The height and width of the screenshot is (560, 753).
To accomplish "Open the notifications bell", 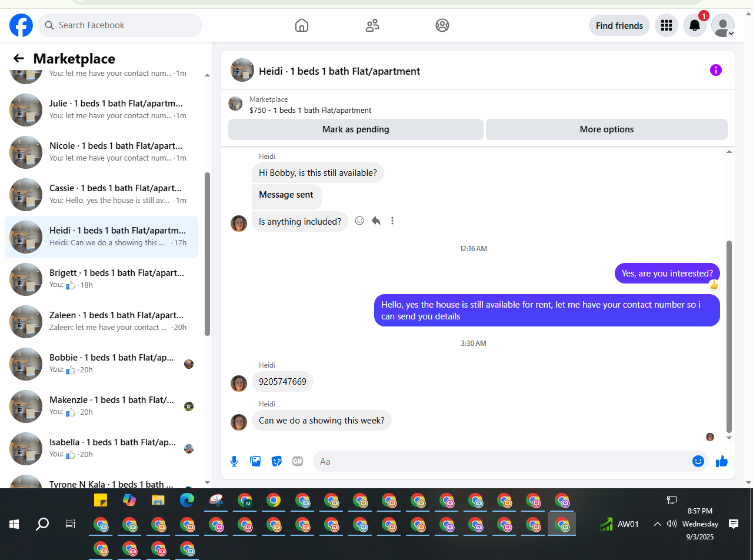I will 695,25.
